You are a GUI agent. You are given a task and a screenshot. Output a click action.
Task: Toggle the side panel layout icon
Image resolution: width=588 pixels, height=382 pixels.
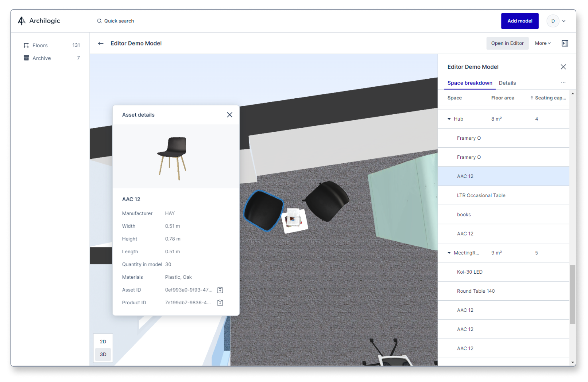coord(565,43)
